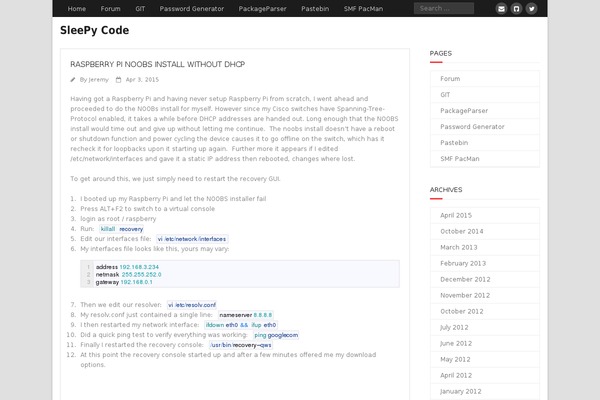Click the 'ifdown eth0 && ifup eth0' snippet
Screen dimensions: 600x400
pyautogui.click(x=241, y=325)
